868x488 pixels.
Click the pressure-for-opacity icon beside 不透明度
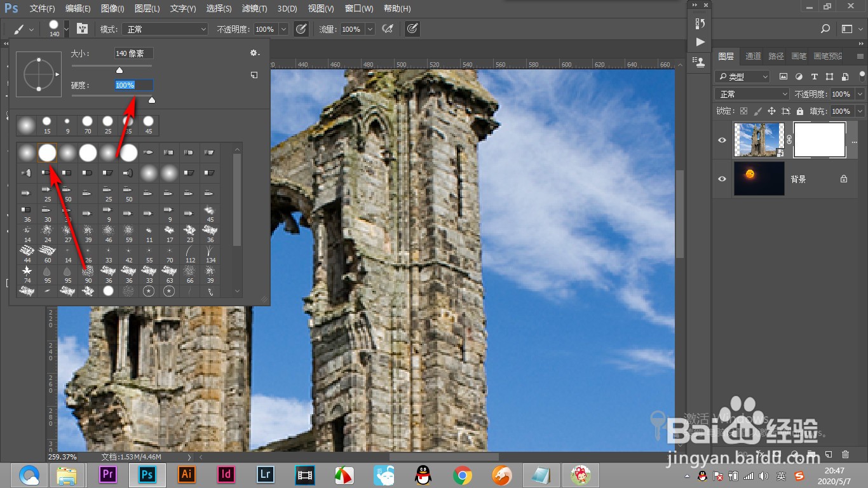click(x=301, y=29)
